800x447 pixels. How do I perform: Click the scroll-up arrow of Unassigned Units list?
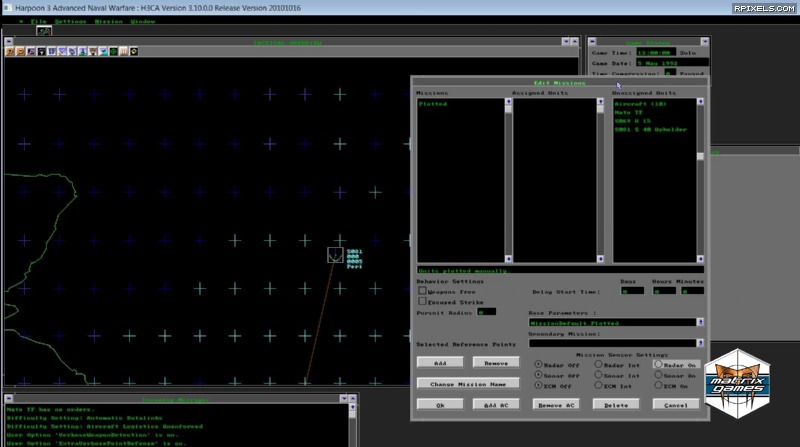700,103
